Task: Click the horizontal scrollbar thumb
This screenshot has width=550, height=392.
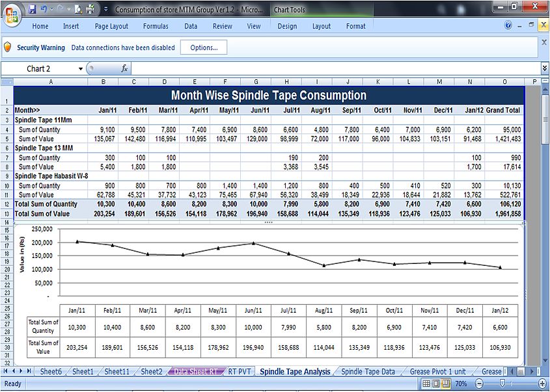Action: (521, 371)
